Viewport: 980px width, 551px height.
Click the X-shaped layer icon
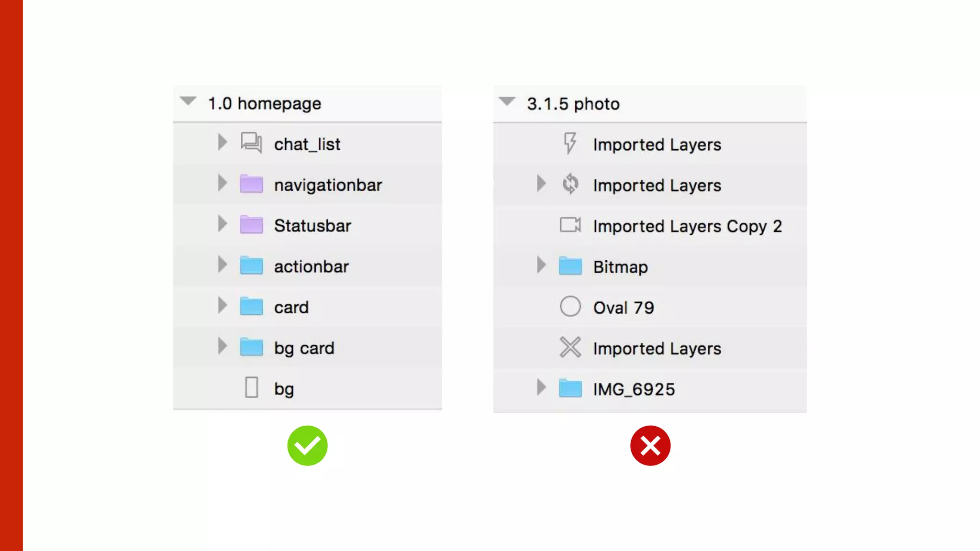pyautogui.click(x=570, y=348)
